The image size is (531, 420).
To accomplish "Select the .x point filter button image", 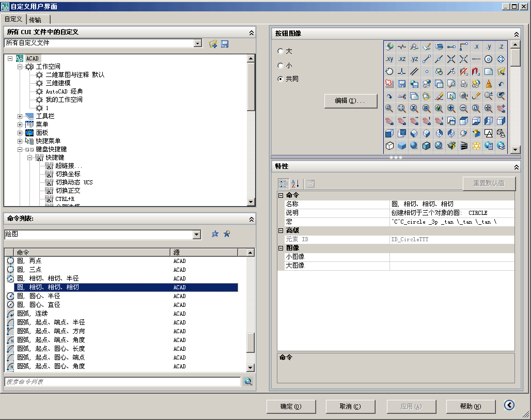I will (476, 46).
